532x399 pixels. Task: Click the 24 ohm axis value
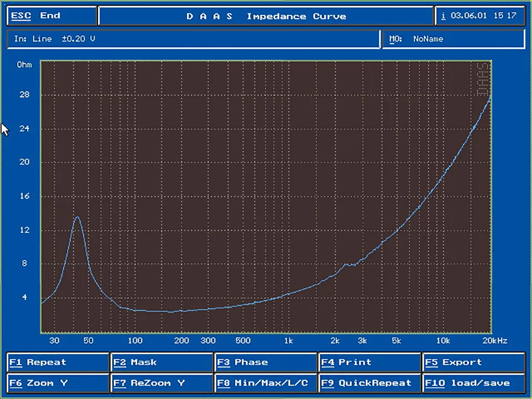[24, 129]
